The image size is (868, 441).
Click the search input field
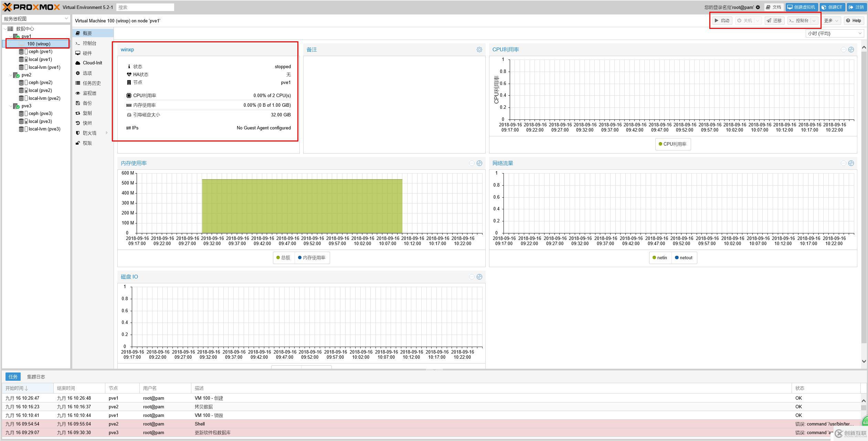pos(145,7)
